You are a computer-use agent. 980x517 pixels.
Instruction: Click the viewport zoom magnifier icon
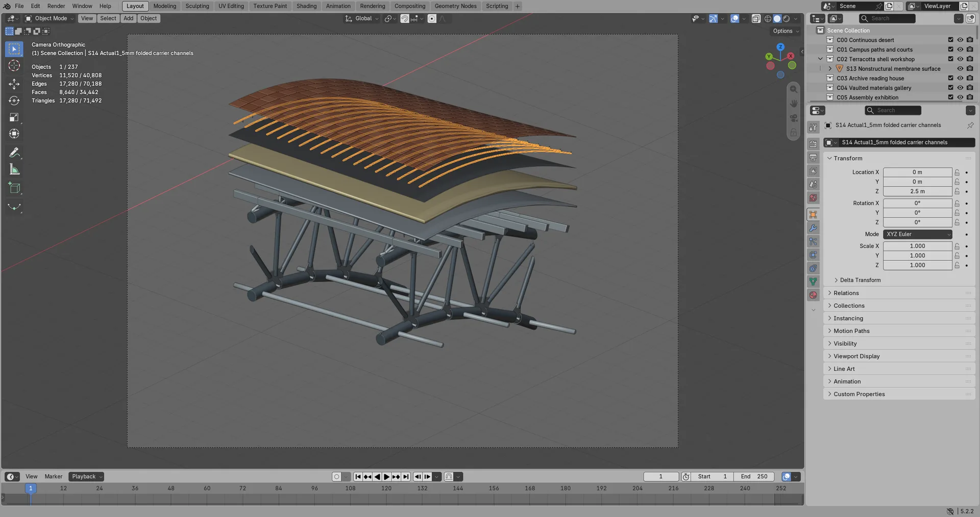pyautogui.click(x=794, y=89)
